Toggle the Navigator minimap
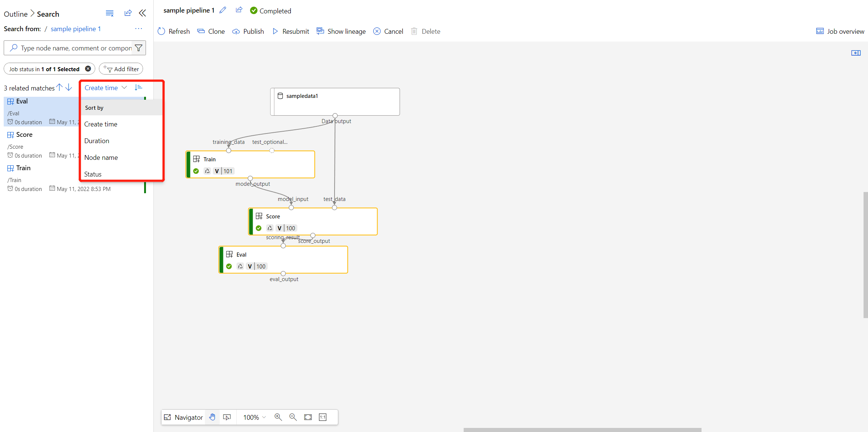Screen dimensions: 868x432 (x=184, y=417)
